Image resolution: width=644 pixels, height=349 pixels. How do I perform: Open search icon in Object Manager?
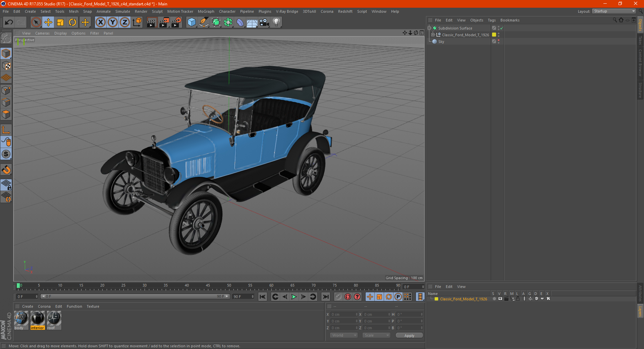(x=614, y=20)
